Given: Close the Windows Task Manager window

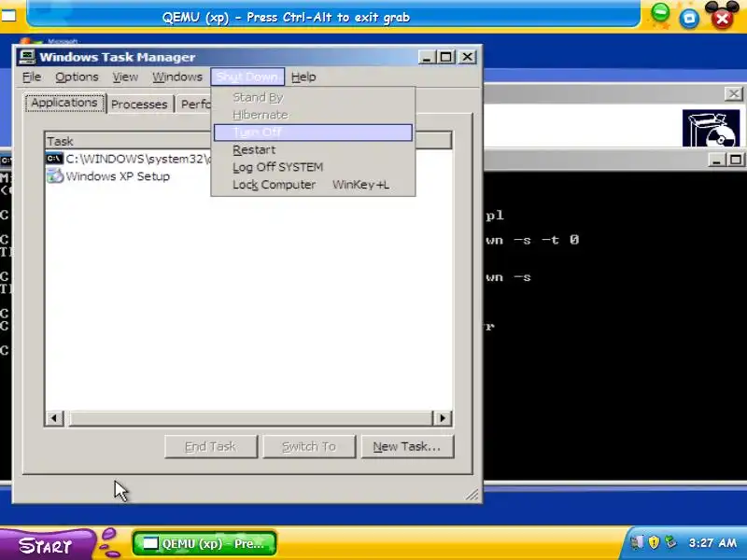Looking at the screenshot, I should (468, 57).
